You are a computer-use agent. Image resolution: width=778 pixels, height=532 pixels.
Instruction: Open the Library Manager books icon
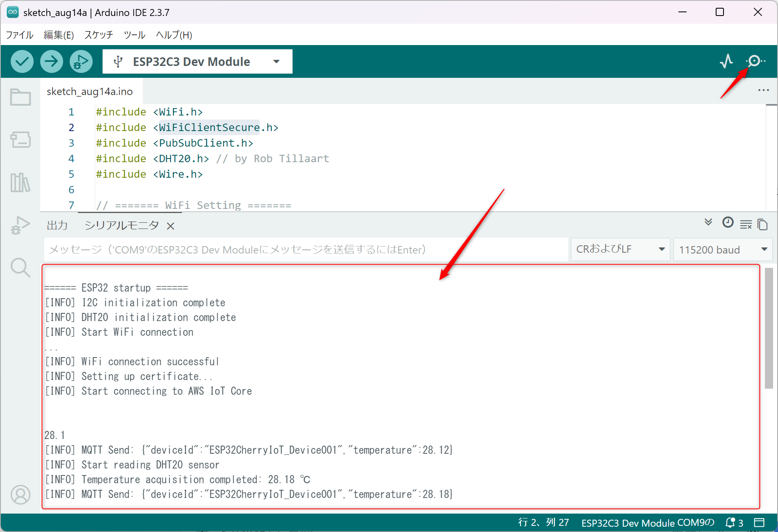coord(20,182)
